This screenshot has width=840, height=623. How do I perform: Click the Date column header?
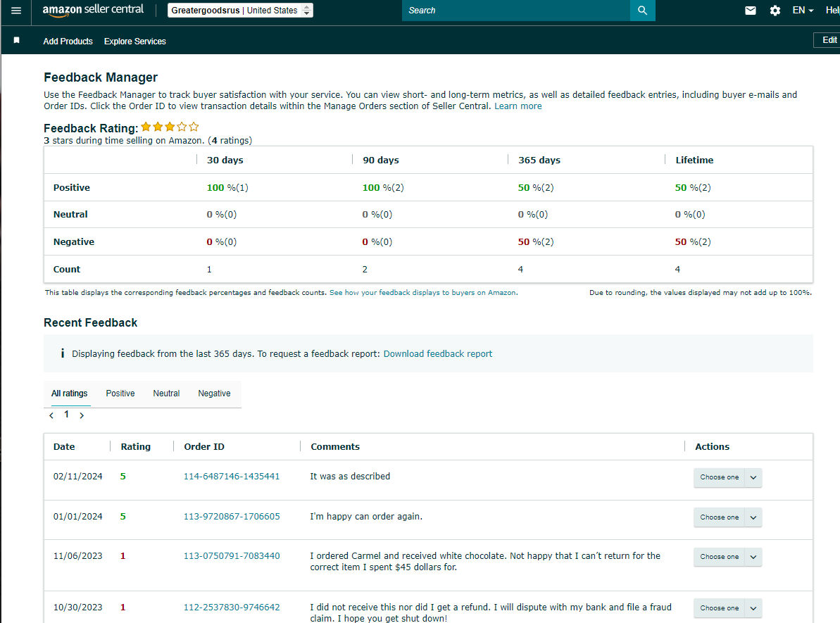point(64,447)
